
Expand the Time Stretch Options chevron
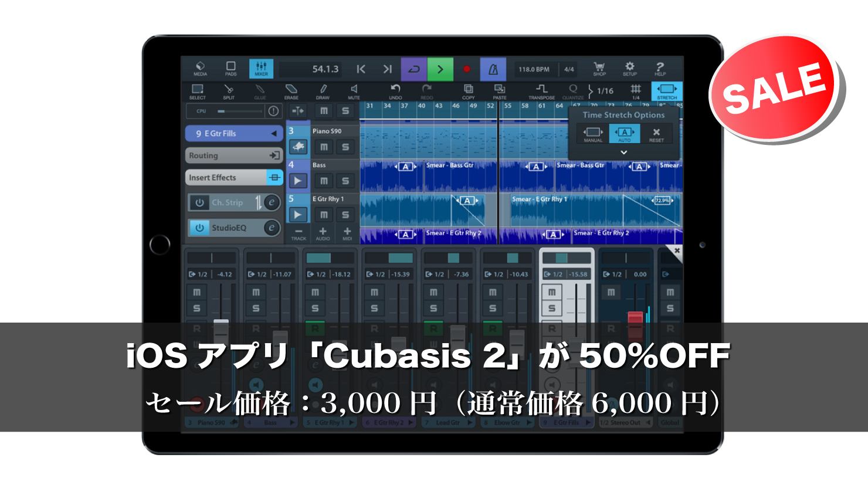click(624, 152)
